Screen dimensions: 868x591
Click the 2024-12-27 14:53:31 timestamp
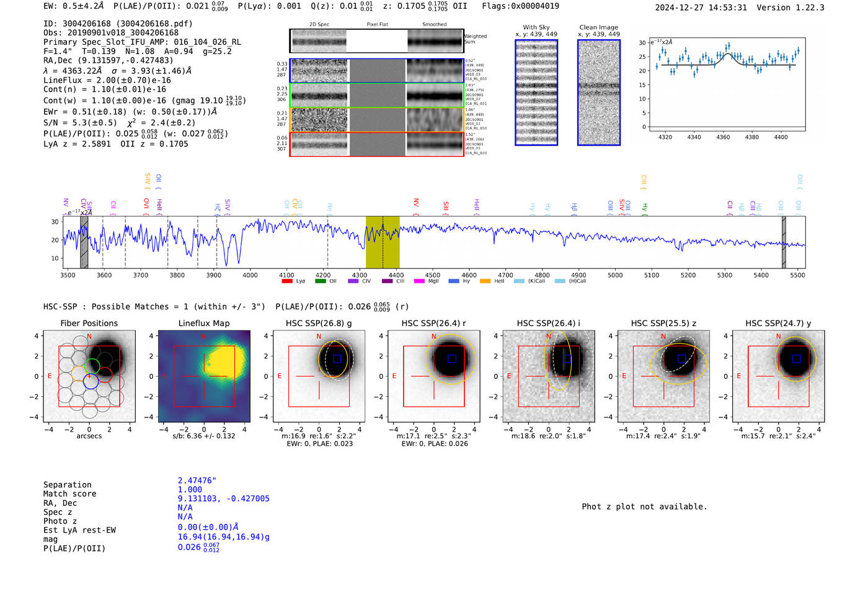(701, 7)
